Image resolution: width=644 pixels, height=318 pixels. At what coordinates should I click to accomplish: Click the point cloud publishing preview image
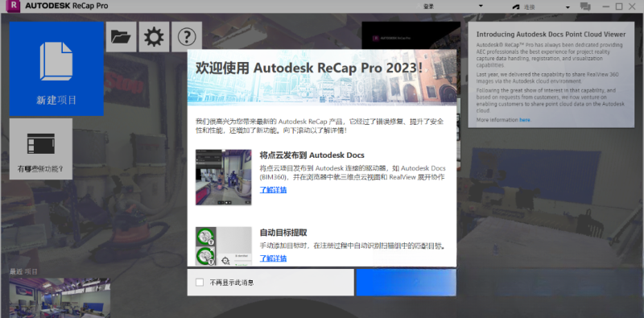coord(224,177)
